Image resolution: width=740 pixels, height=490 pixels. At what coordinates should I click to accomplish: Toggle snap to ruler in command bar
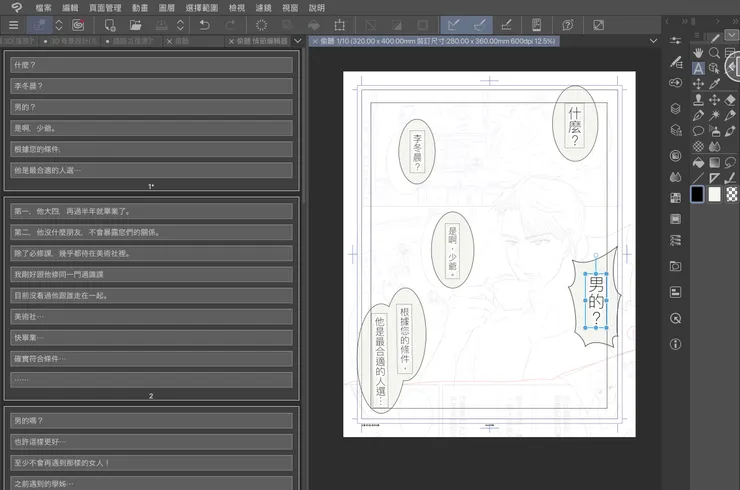pyautogui.click(x=453, y=24)
